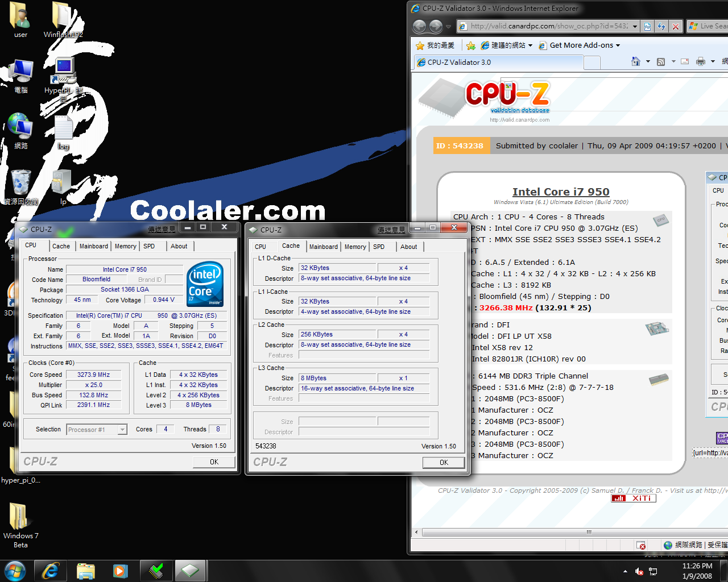Go back in Internet Explorer
Image resolution: width=728 pixels, height=582 pixels.
pyautogui.click(x=419, y=26)
